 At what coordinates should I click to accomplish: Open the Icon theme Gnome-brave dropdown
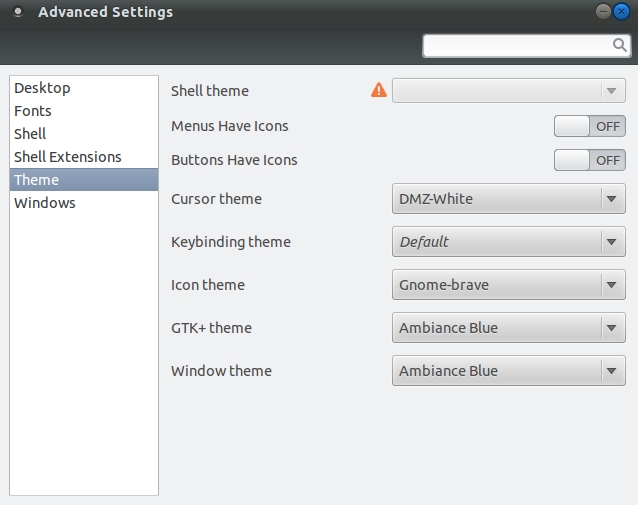pos(509,285)
